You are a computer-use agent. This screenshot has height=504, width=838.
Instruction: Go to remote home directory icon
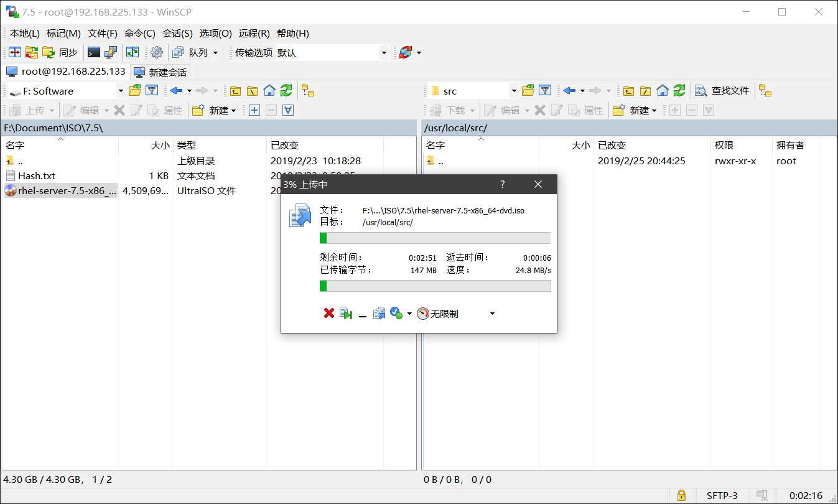coord(663,91)
